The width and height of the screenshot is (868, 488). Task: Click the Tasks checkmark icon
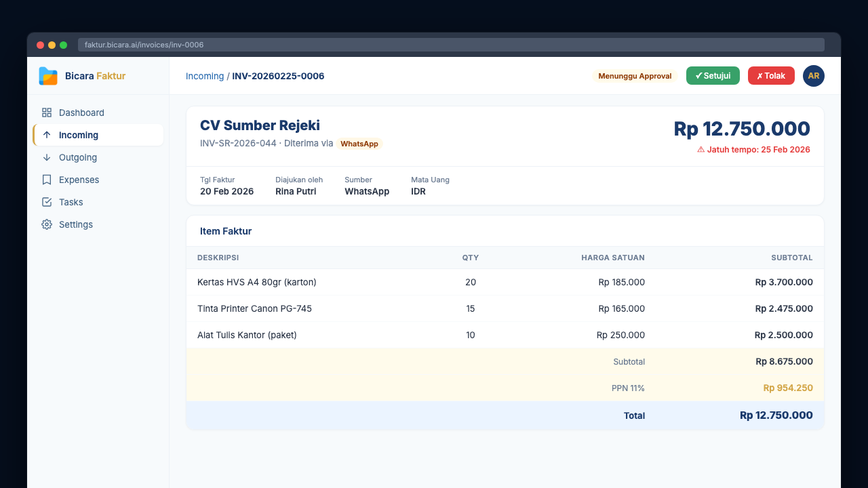(47, 202)
